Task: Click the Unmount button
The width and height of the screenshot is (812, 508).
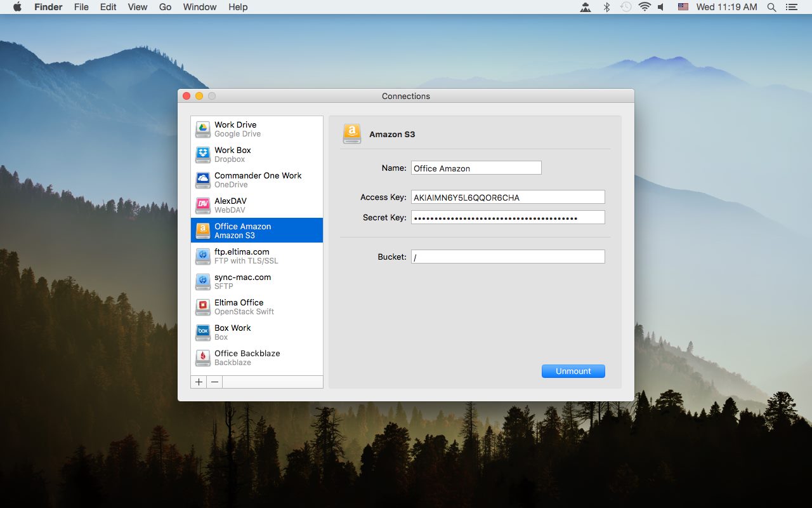Action: (x=573, y=371)
